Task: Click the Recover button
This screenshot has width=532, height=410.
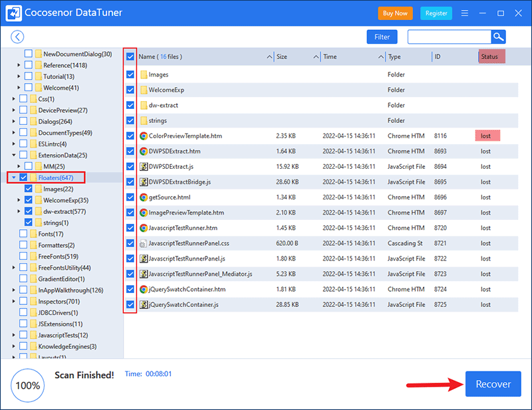Action: click(493, 384)
